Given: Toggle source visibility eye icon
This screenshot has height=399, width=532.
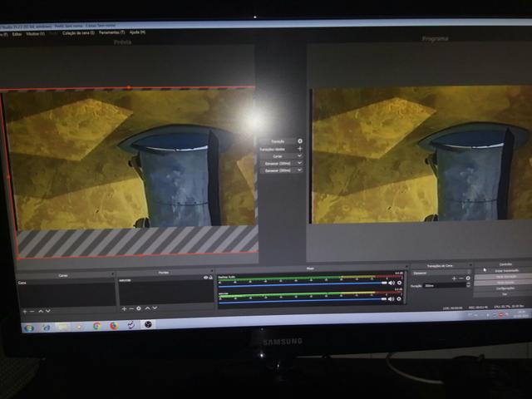Looking at the screenshot, I should [x=205, y=278].
